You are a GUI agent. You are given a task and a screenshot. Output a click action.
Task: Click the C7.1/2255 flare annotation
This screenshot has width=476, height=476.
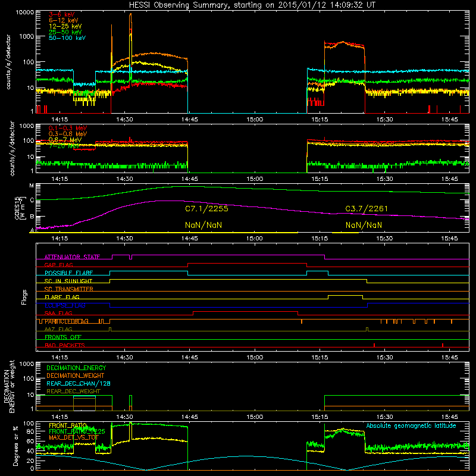click(206, 209)
